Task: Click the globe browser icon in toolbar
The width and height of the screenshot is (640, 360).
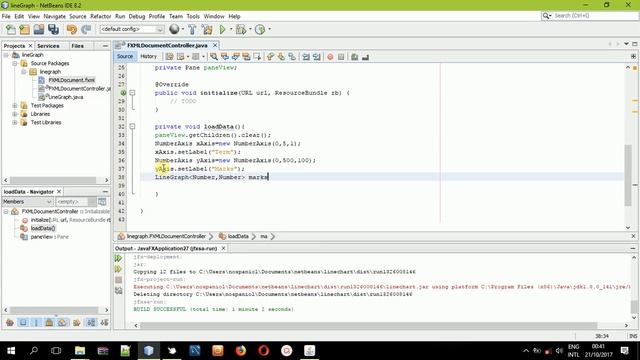Action: tap(174, 29)
